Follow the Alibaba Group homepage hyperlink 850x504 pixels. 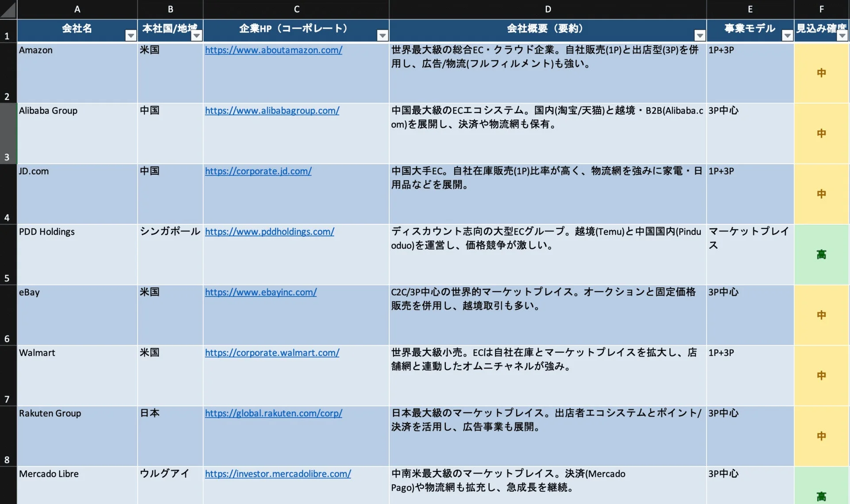coord(272,111)
